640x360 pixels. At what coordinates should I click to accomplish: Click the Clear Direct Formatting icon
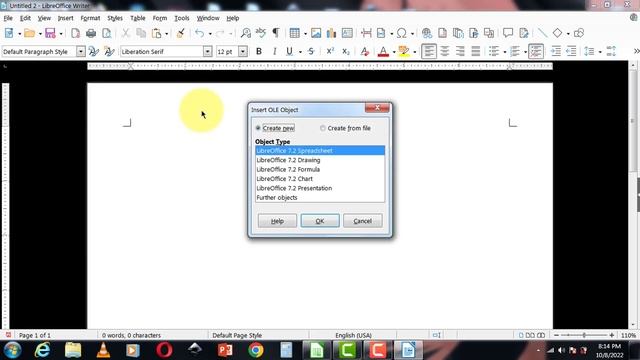[x=365, y=51]
